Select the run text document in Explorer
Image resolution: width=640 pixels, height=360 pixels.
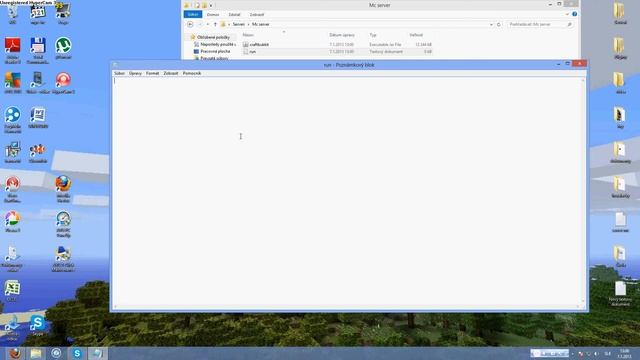coord(252,52)
